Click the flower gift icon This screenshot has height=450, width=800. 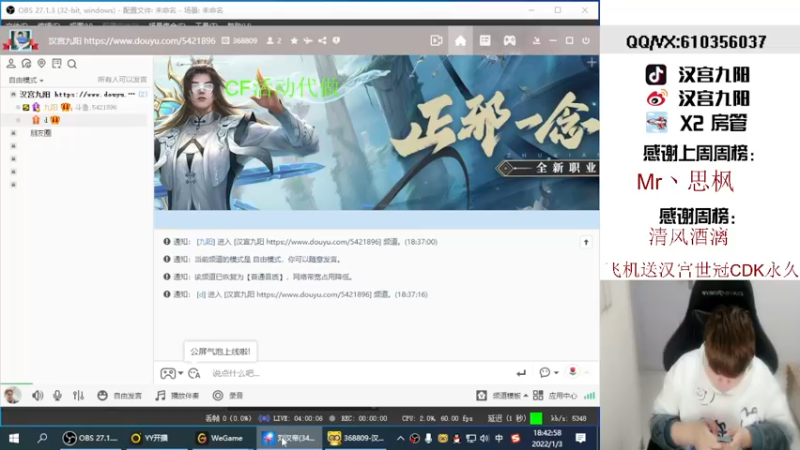[572, 372]
